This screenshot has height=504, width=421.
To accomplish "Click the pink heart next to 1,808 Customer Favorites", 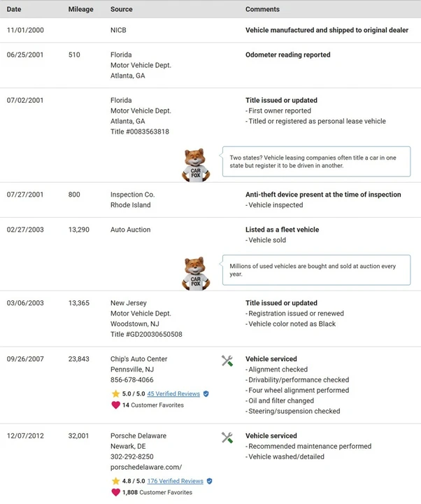I will pyautogui.click(x=115, y=492).
